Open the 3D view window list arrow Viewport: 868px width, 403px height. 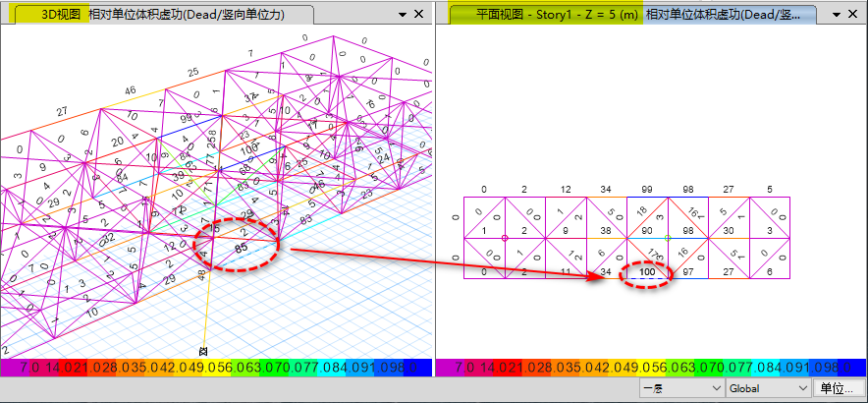pos(404,15)
